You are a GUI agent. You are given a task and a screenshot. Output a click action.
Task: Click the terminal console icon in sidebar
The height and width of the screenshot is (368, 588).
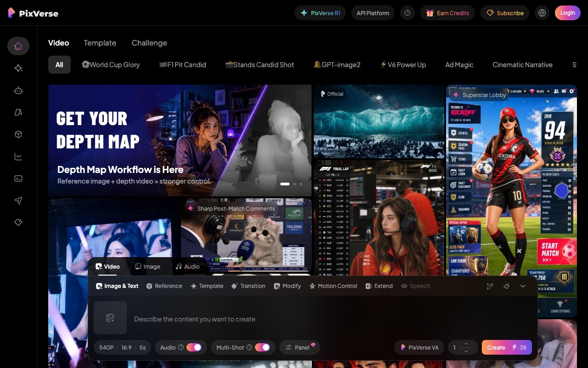click(18, 178)
